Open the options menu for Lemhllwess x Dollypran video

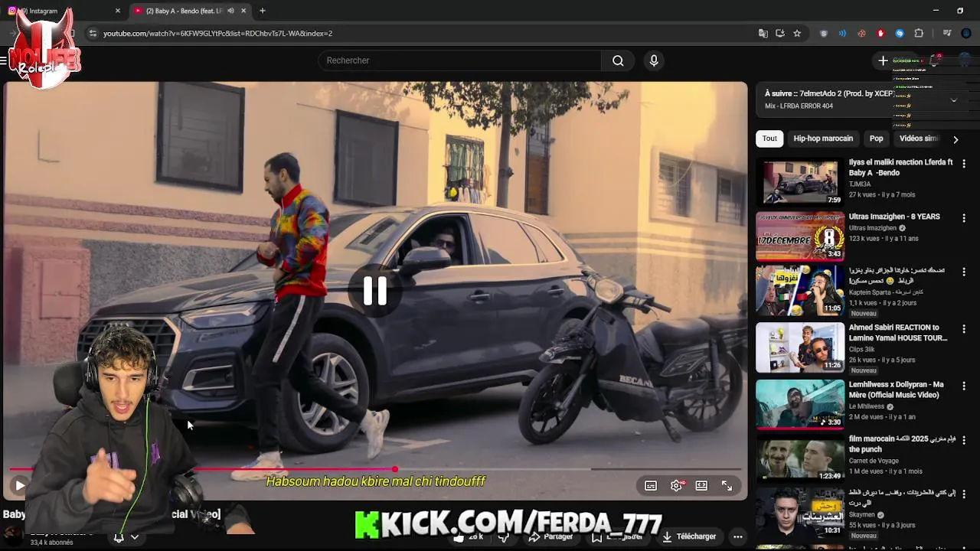click(964, 386)
